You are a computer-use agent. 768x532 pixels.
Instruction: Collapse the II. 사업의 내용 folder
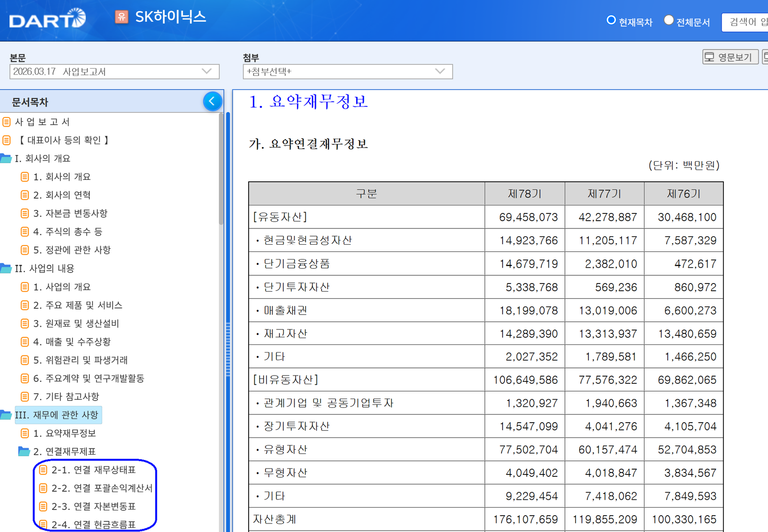pyautogui.click(x=6, y=268)
